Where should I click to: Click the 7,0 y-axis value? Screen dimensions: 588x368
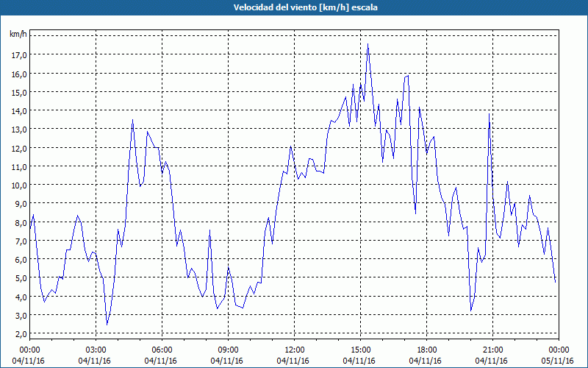coord(21,241)
